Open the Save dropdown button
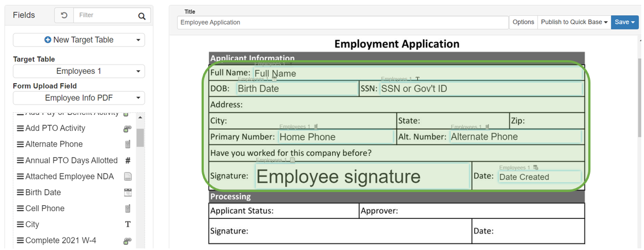Screen dimensions: 644x250 click(x=625, y=22)
